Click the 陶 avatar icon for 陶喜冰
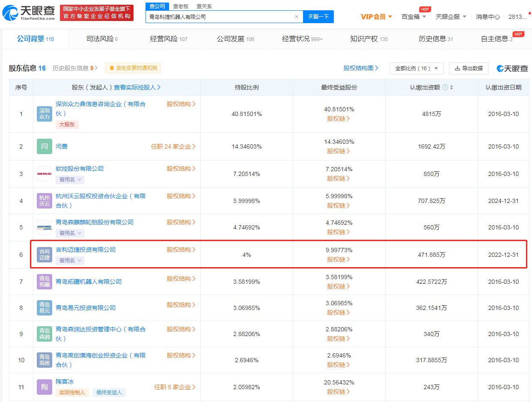532x402 pixels. [x=45, y=387]
